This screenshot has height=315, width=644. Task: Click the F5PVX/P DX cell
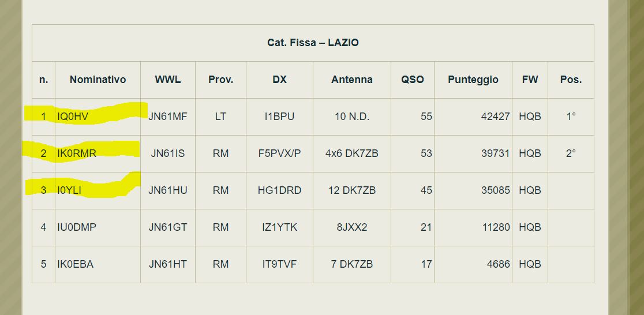pos(279,153)
